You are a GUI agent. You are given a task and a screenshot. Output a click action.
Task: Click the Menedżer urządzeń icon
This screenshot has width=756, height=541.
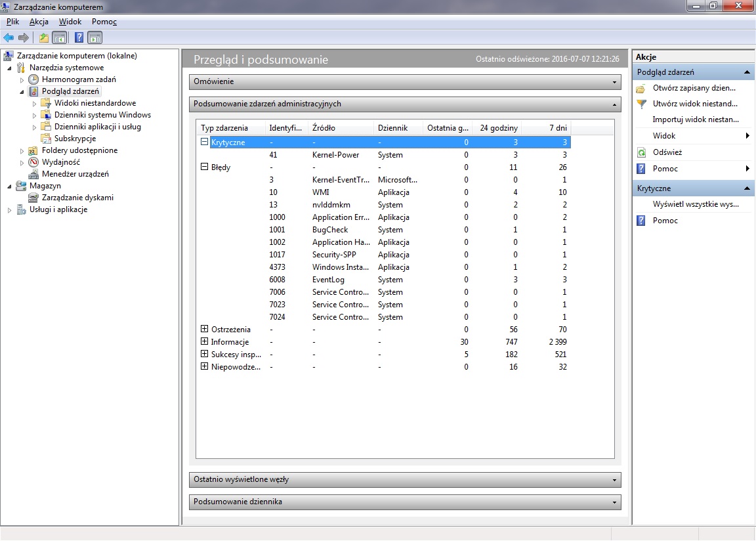coord(33,174)
